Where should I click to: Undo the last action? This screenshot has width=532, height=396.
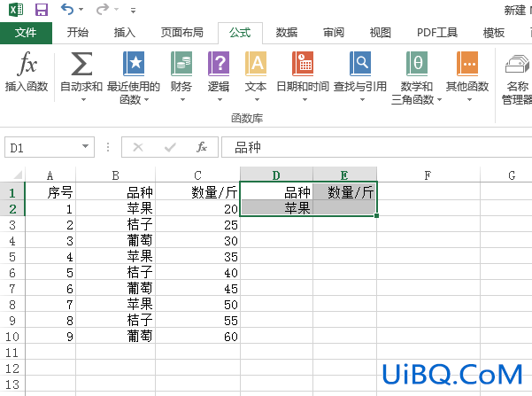point(67,9)
